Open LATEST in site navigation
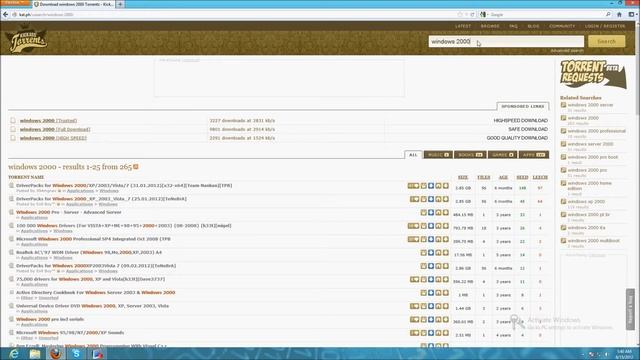This screenshot has width=640, height=360. pyautogui.click(x=463, y=26)
